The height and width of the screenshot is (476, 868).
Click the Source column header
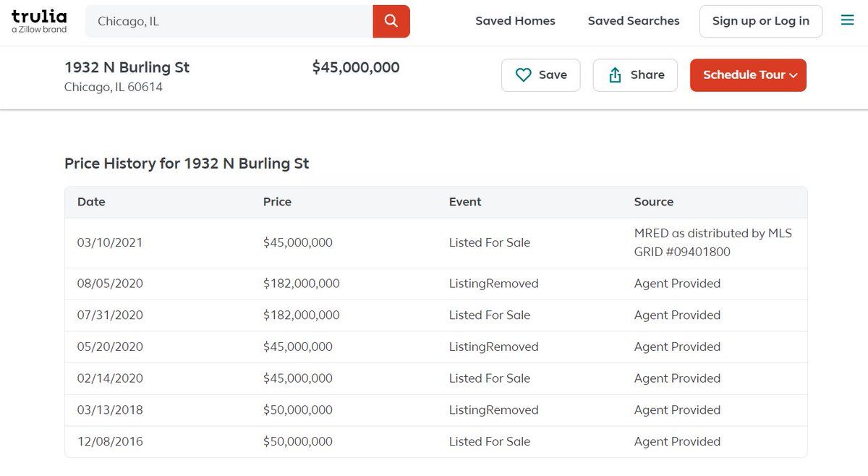click(x=654, y=202)
